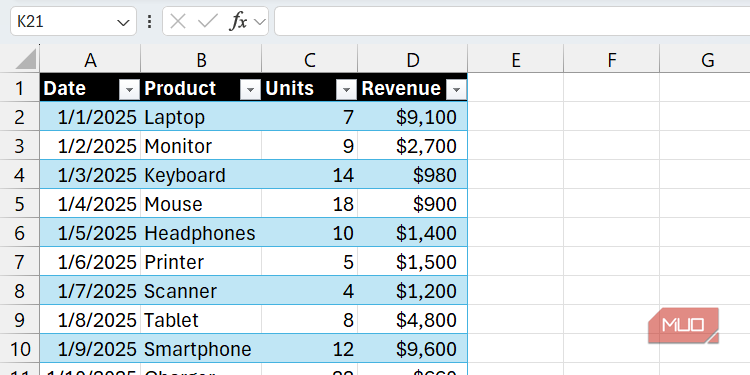The image size is (750, 375).
Task: Select the Printer product cell
Action: [x=201, y=262]
